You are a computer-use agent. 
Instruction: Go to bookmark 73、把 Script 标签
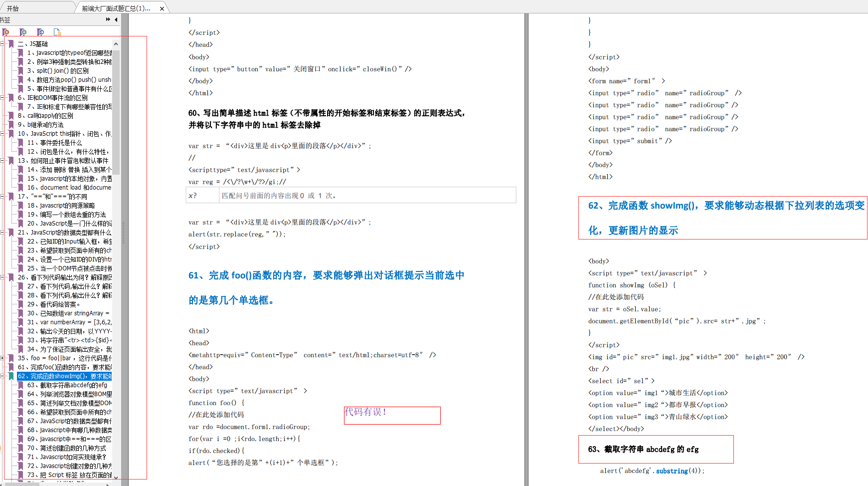tap(69, 475)
